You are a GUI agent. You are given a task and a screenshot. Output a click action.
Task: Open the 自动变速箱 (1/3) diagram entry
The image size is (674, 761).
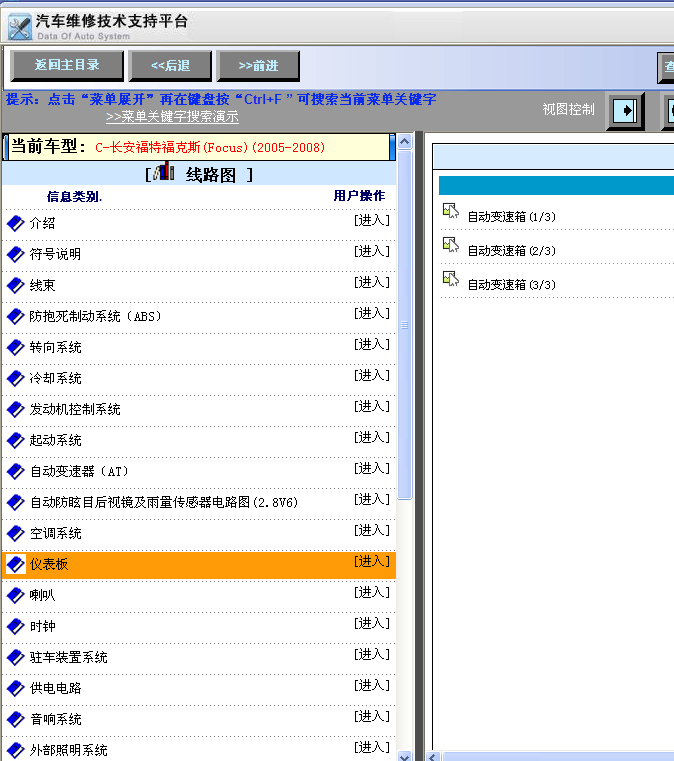(x=511, y=217)
